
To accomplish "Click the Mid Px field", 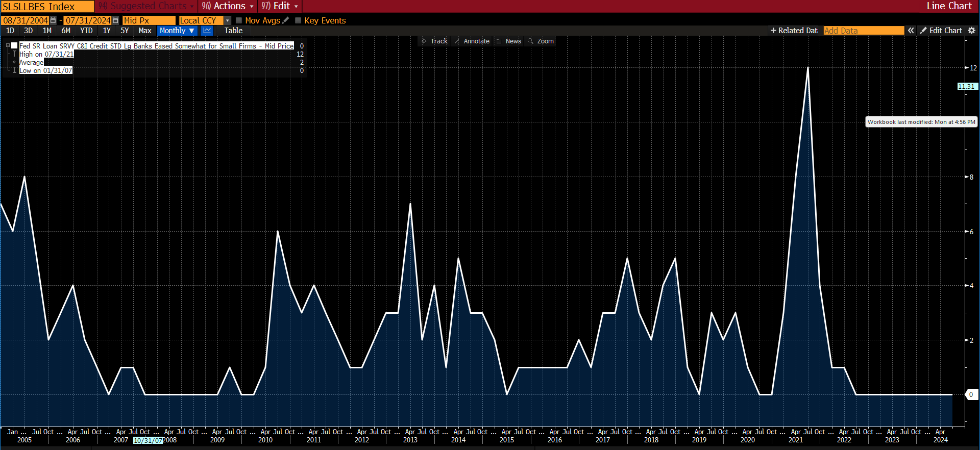I will coord(149,20).
